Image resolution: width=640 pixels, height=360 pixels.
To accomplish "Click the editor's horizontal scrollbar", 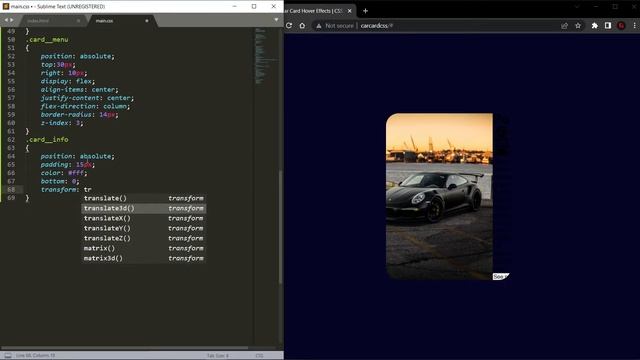I will click(x=124, y=348).
